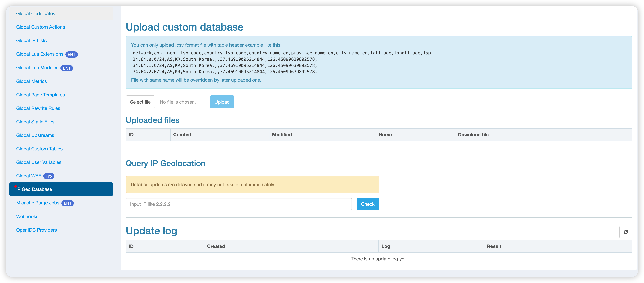644x283 pixels.
Task: Refresh the Update log with the reload icon
Action: tap(625, 232)
